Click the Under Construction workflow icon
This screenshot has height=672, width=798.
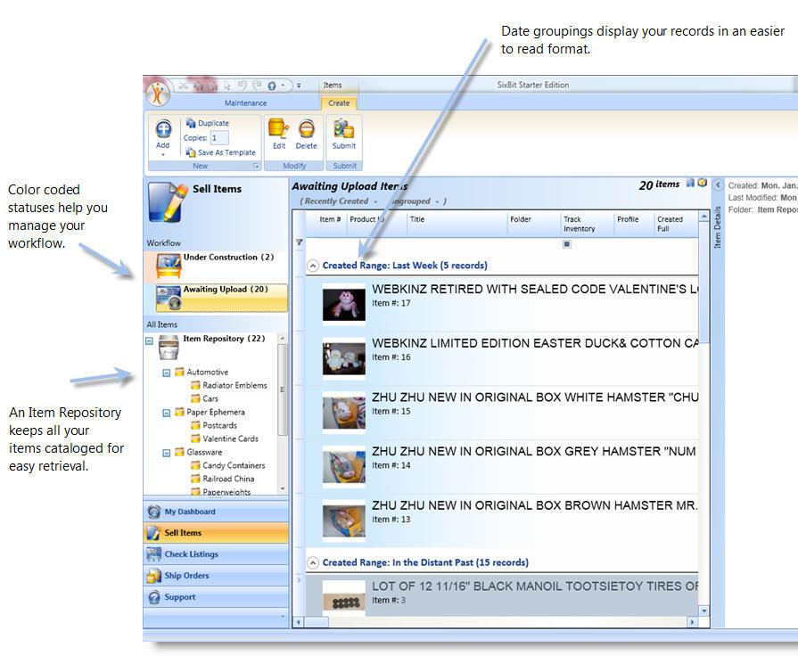[x=169, y=265]
